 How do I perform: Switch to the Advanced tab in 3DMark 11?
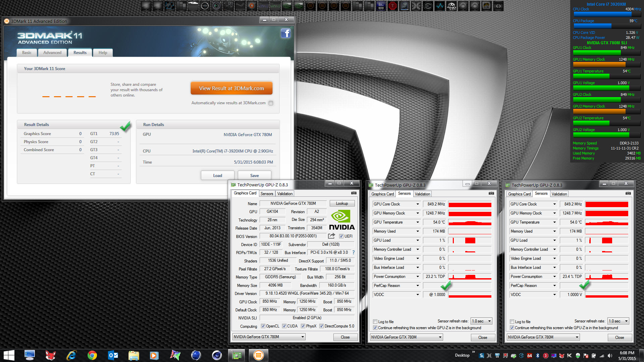pos(52,53)
